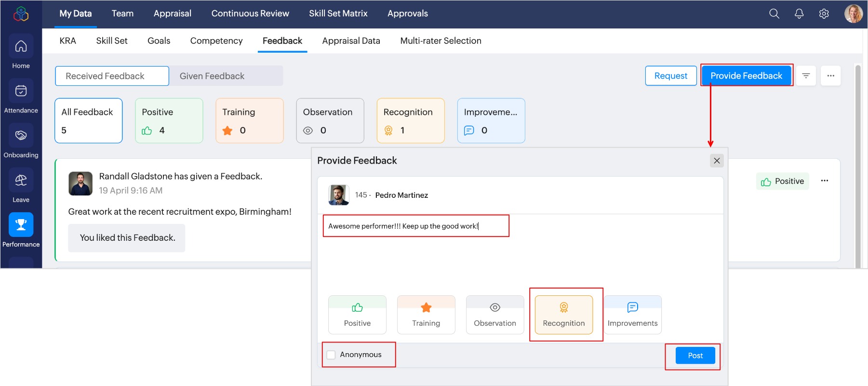Image resolution: width=868 pixels, height=386 pixels.
Task: Click the vertical scrollbar on the right
Action: [x=857, y=164]
